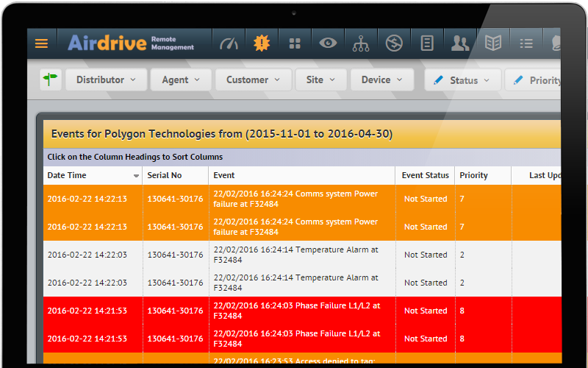Open the dashboard speedometer icon
The image size is (588, 368).
[x=229, y=43]
